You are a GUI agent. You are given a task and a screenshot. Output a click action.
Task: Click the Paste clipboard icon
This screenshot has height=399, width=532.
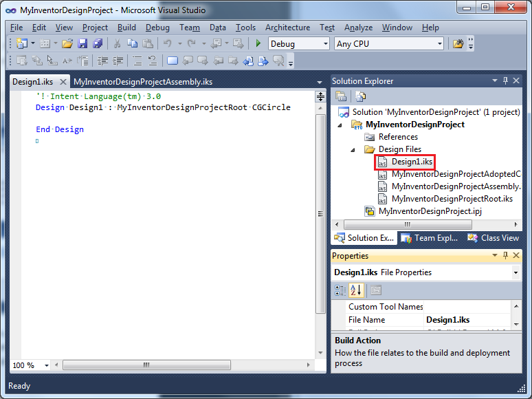click(x=148, y=43)
